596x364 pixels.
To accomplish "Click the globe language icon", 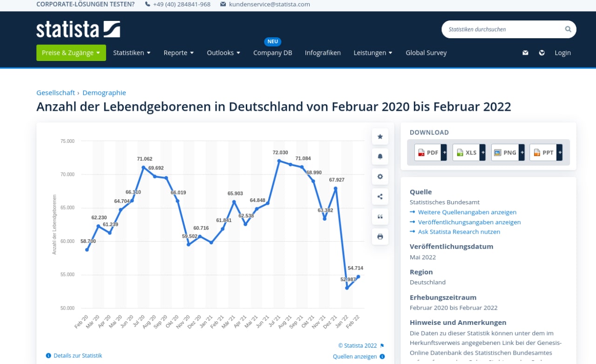I will tap(542, 53).
